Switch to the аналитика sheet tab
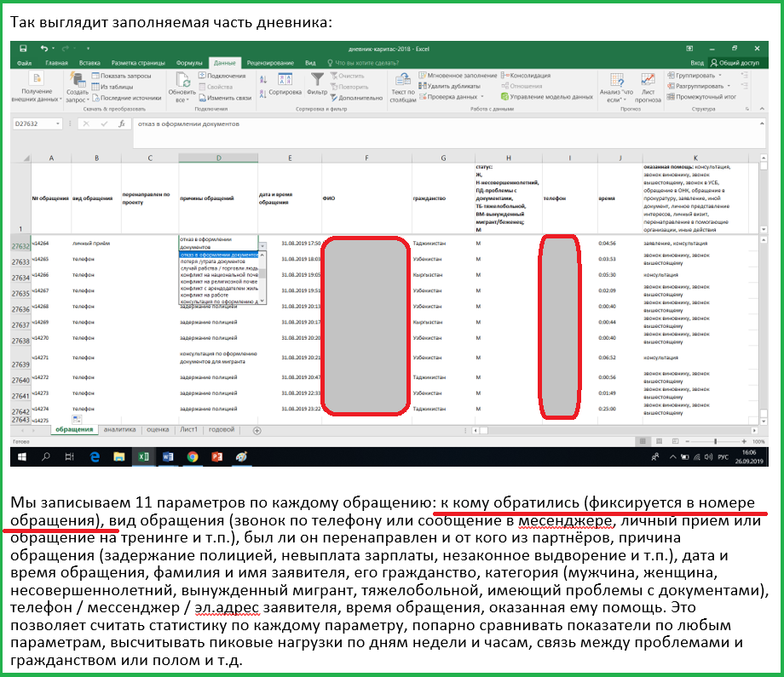The height and width of the screenshot is (677, 784). (119, 430)
